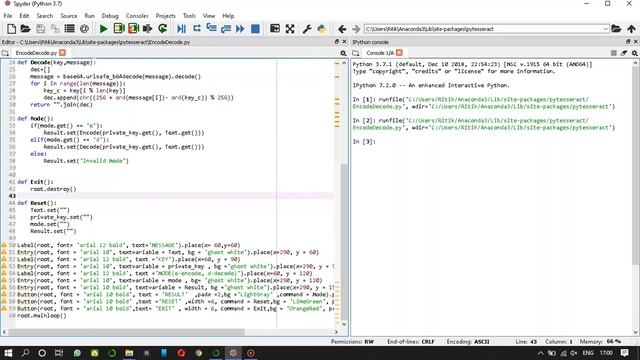Open IPython console options icon
Viewport: 640px width, 360px height.
635,53
